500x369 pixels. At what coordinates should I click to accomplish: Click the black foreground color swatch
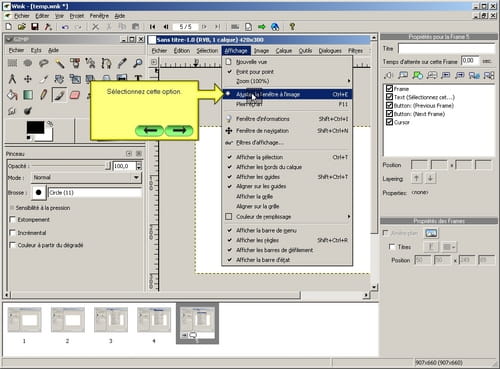tap(35, 127)
